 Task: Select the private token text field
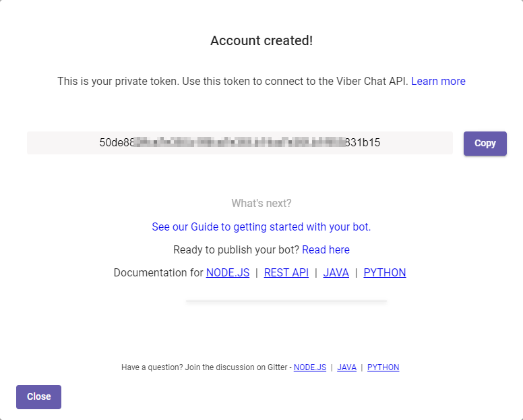click(240, 143)
